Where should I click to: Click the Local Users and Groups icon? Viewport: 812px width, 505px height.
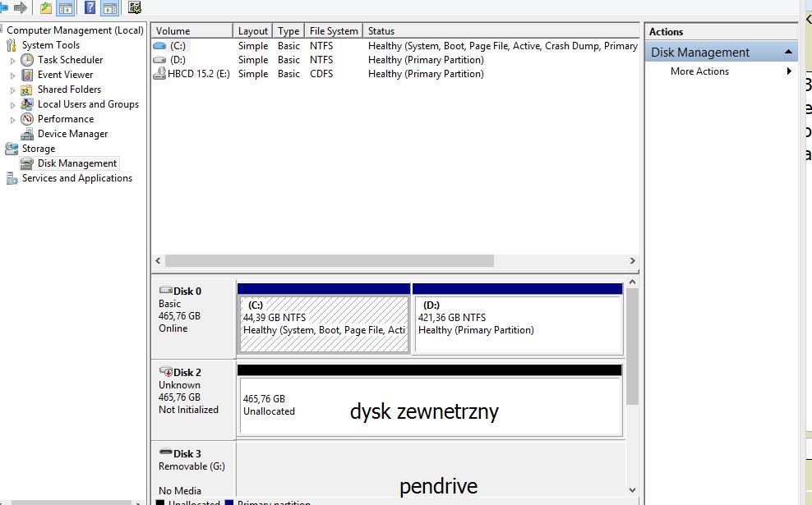coord(27,104)
